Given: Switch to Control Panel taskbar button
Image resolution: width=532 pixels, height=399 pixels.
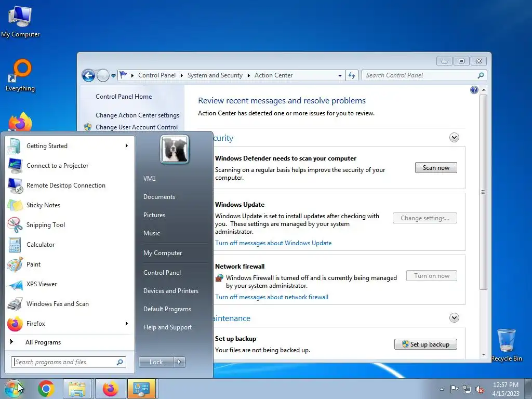Looking at the screenshot, I should click(141, 389).
